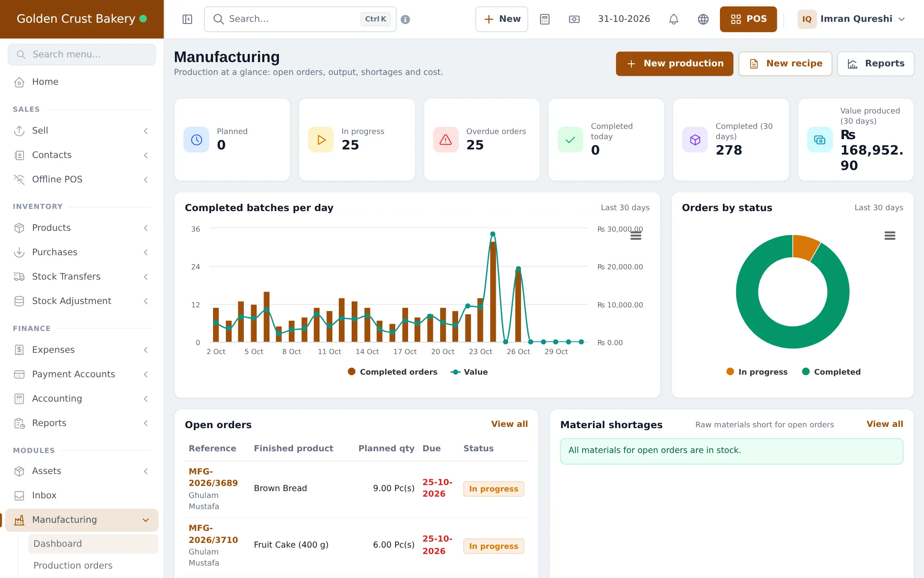Click the cash register money icon
The height and width of the screenshot is (578, 924).
pyautogui.click(x=574, y=19)
